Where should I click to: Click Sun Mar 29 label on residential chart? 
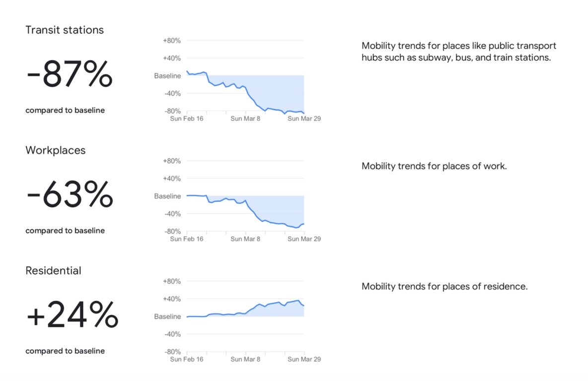(x=304, y=359)
